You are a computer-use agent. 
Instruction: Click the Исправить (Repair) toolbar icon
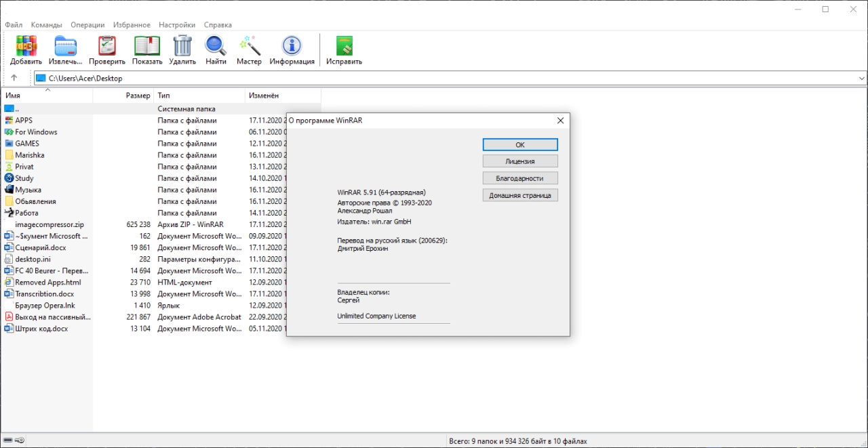pos(344,46)
